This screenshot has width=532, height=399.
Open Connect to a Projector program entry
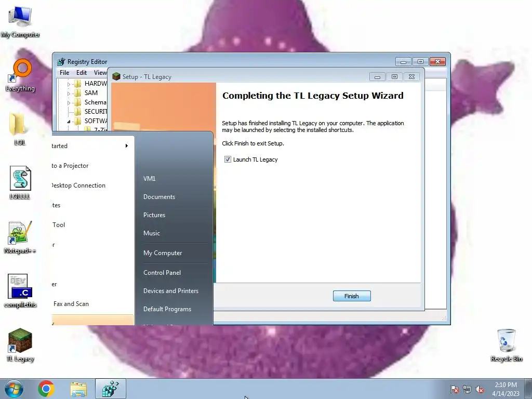pyautogui.click(x=92, y=166)
